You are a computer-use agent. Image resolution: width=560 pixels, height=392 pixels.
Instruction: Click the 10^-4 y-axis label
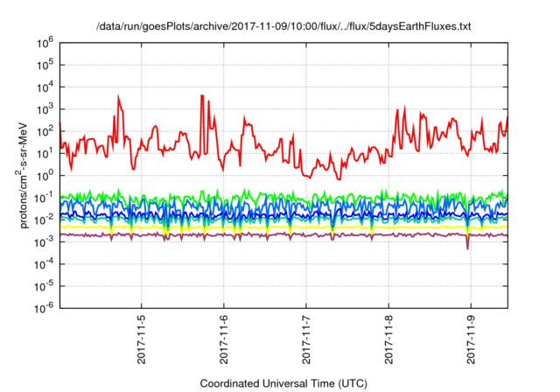pos(44,264)
